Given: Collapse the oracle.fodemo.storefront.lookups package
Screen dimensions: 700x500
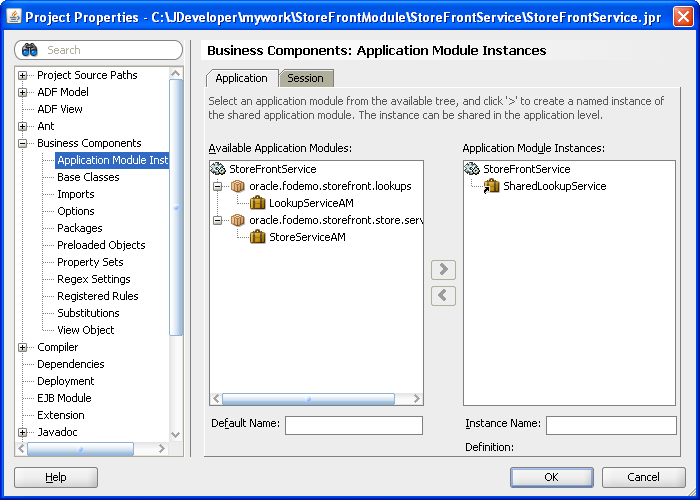Looking at the screenshot, I should pyautogui.click(x=217, y=186).
